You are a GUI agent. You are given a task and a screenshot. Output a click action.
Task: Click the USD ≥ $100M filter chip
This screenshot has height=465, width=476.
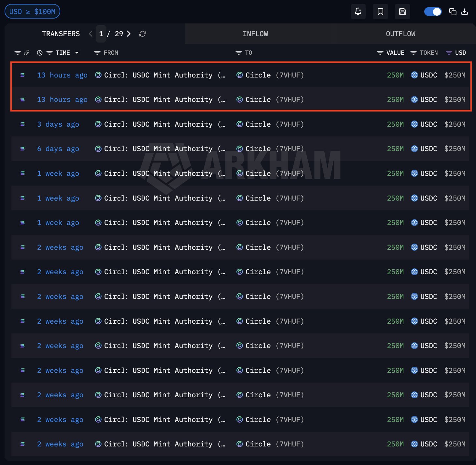[32, 12]
